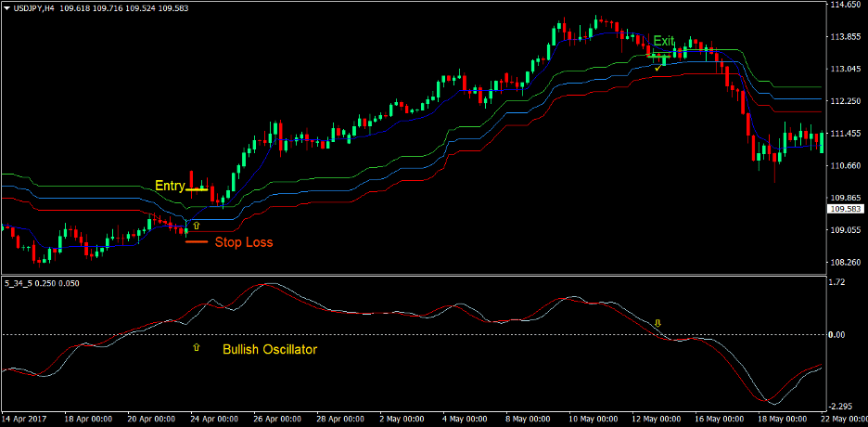Click the 22 May 00:00 date label

(845, 420)
